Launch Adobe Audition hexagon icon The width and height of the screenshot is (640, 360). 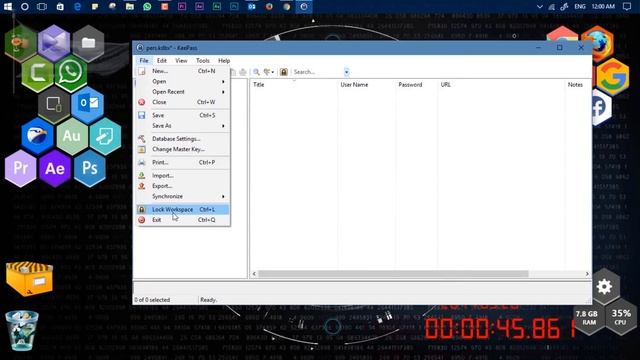click(71, 136)
